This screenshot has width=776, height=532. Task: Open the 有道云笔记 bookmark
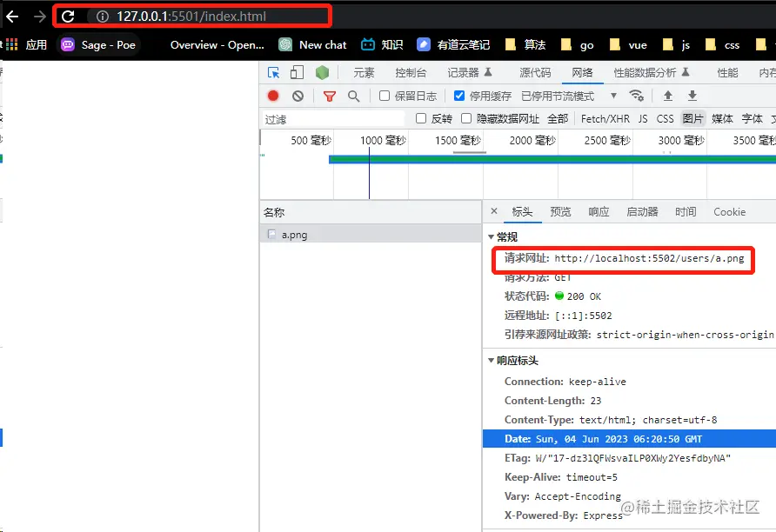tap(453, 45)
